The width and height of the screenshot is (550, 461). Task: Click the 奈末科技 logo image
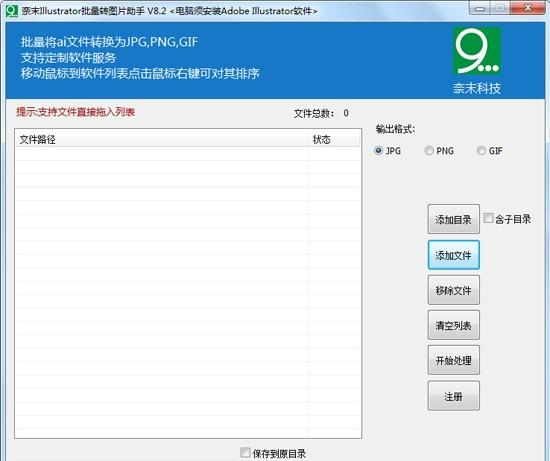(x=476, y=51)
